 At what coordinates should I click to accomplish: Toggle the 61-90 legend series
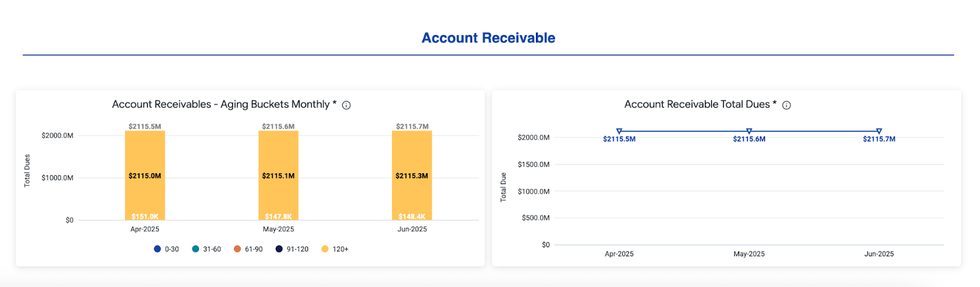pyautogui.click(x=248, y=249)
